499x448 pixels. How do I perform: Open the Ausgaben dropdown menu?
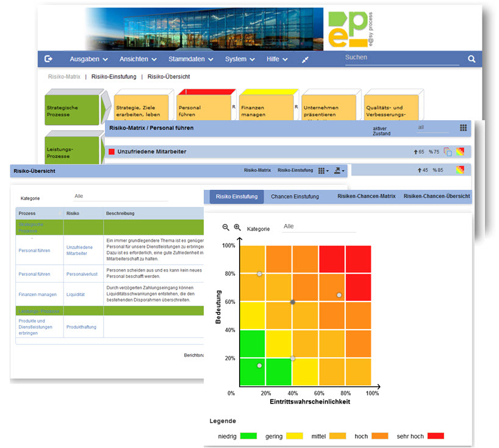click(x=88, y=59)
